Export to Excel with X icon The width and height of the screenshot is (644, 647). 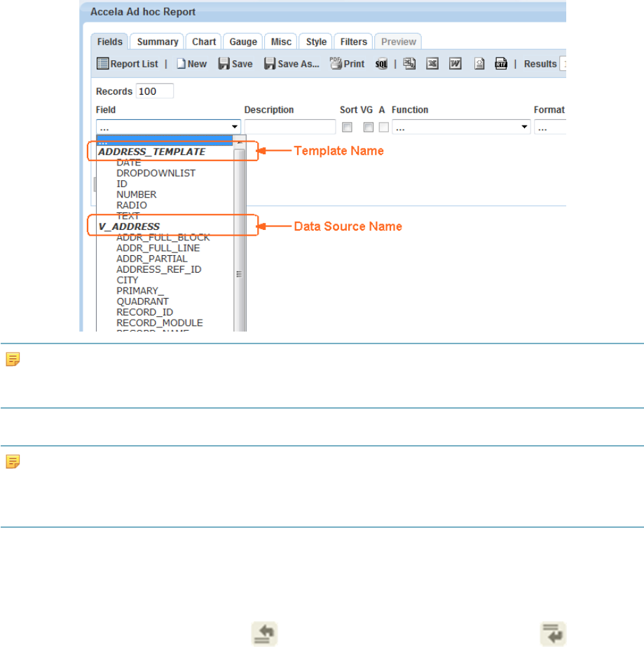pos(432,64)
